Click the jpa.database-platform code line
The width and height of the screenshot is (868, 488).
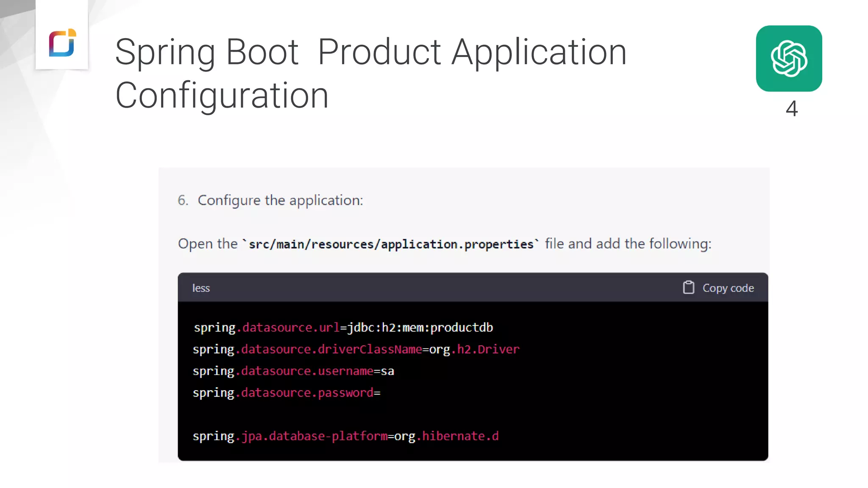(345, 436)
